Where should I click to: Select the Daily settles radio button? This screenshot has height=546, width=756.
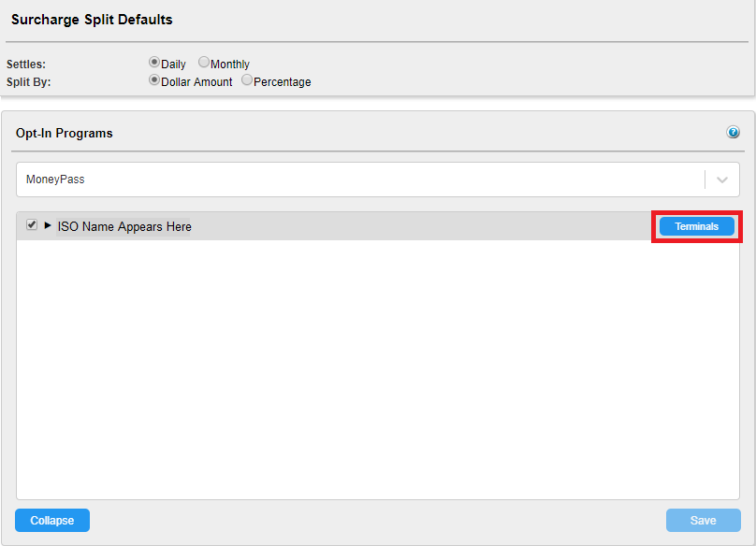click(x=154, y=62)
